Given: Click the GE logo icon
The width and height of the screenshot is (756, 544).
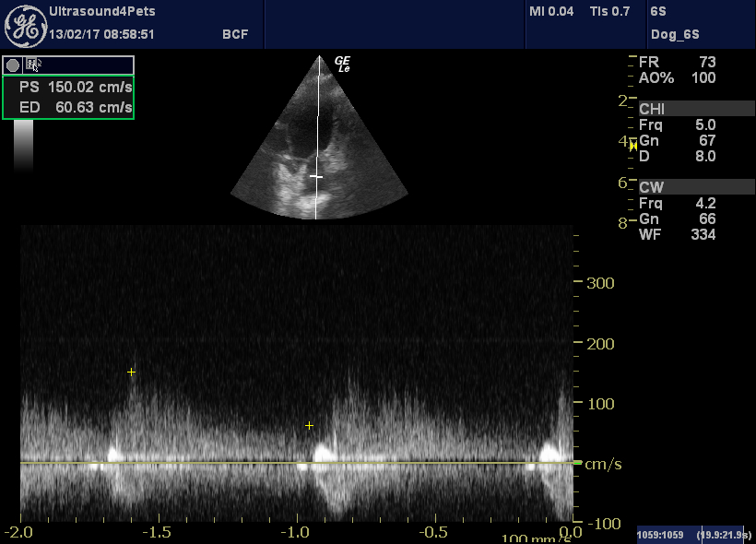Looking at the screenshot, I should tap(25, 22).
